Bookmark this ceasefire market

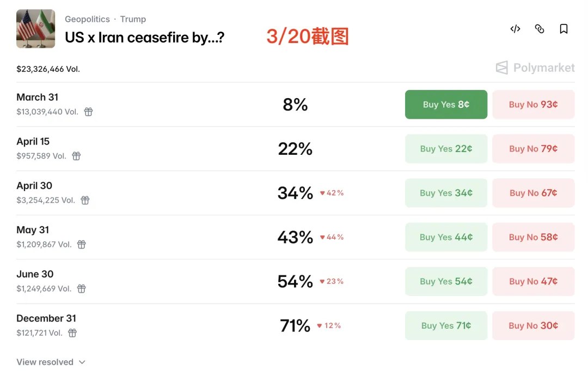click(563, 29)
